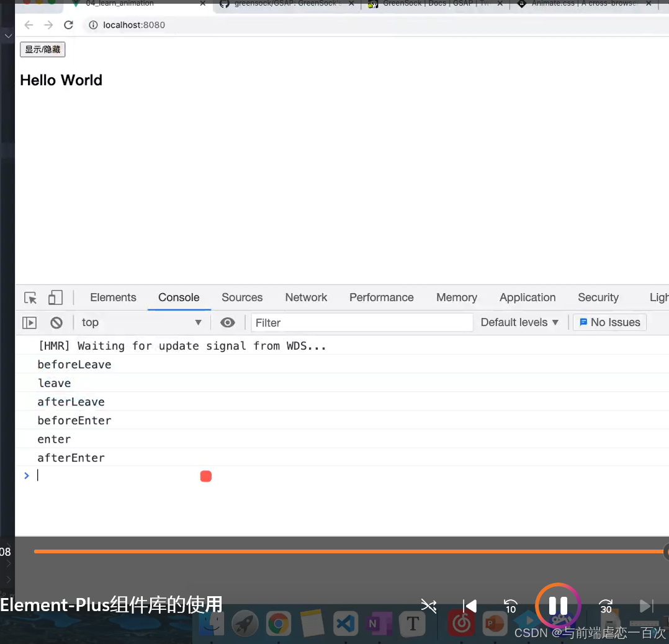
Task: Click the 显示/隐藏 toggle button
Action: [43, 50]
